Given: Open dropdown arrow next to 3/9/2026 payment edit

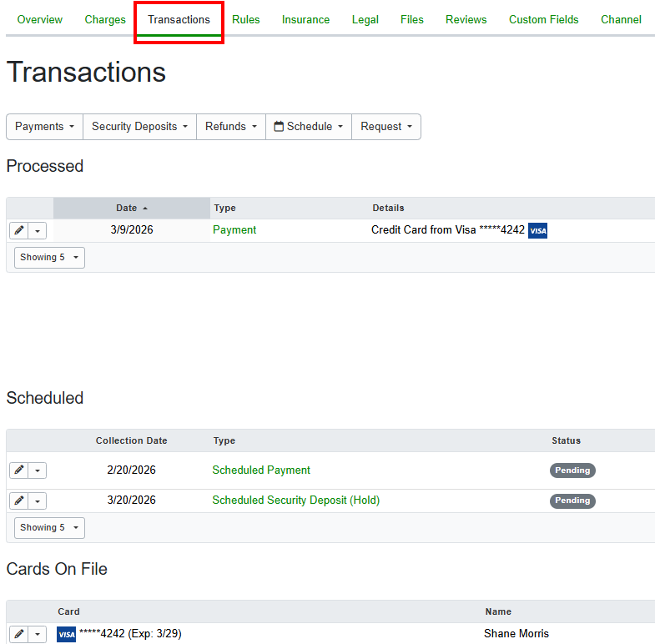Looking at the screenshot, I should [38, 230].
